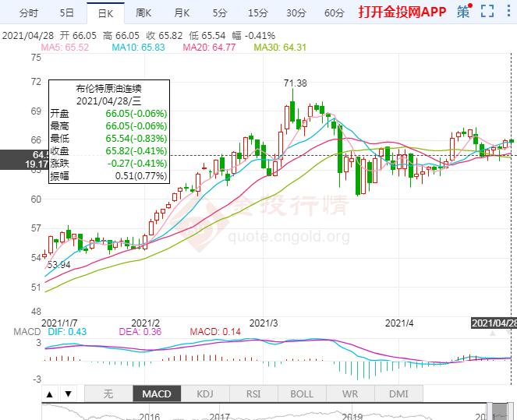Click the fullscreen expand icon
Image resolution: width=517 pixels, height=420 pixels.
(488, 12)
